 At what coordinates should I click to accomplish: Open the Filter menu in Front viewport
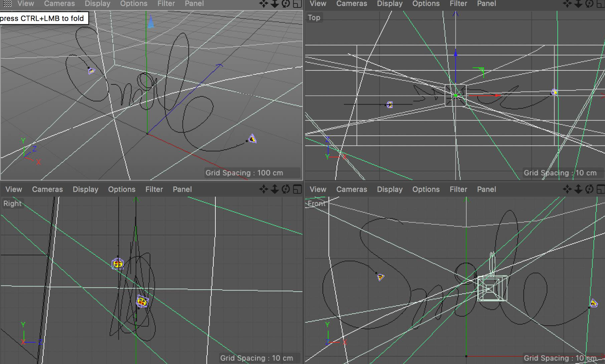pyautogui.click(x=458, y=189)
